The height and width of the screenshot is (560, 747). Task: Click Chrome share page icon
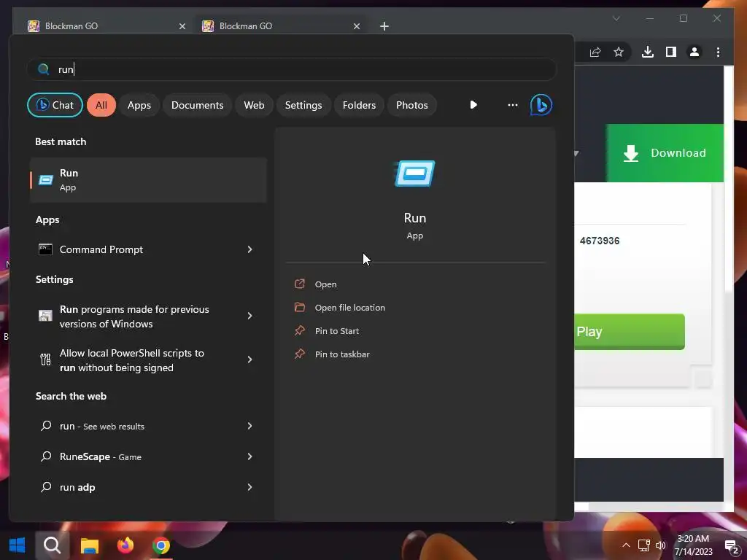coord(595,52)
